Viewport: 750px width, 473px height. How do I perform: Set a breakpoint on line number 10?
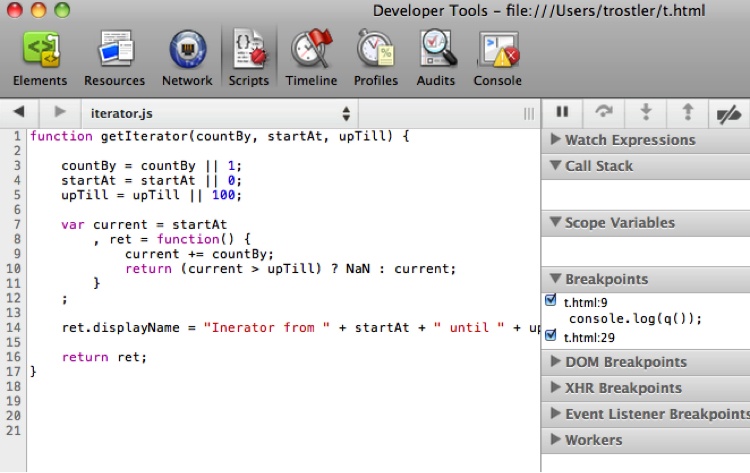pyautogui.click(x=13, y=268)
